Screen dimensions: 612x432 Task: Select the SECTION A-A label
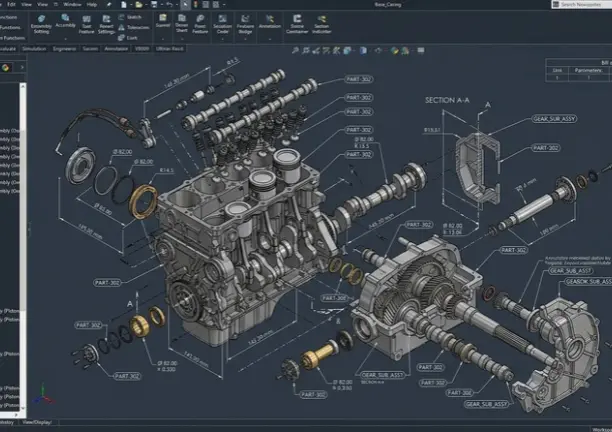click(x=447, y=100)
